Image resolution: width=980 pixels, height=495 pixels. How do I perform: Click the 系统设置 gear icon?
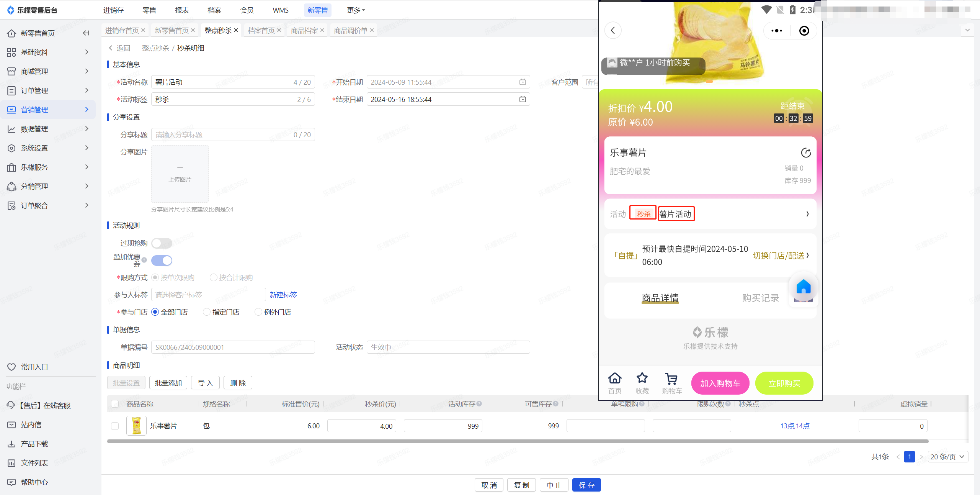(11, 148)
